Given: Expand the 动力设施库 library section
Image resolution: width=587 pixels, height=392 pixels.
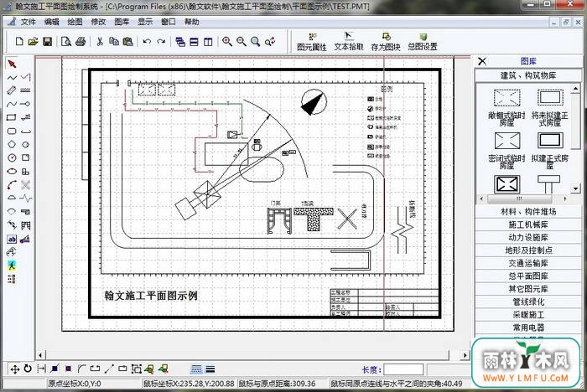Looking at the screenshot, I should pos(528,238).
